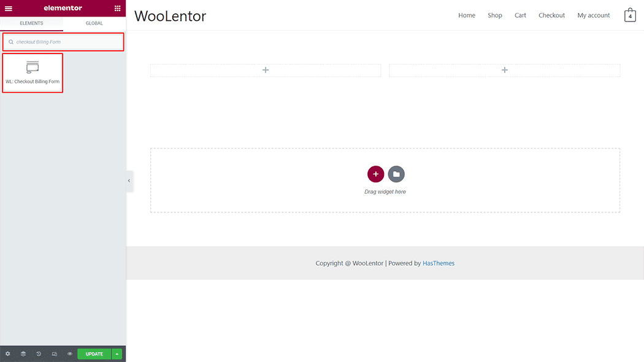Expand save options arrow beside Update
This screenshot has height=362, width=644.
point(117,354)
